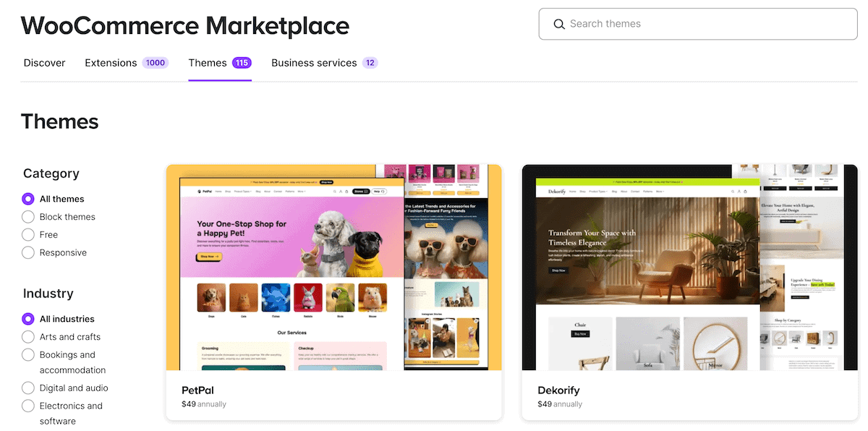Select the Digital and audio industry
Image resolution: width=868 pixels, height=431 pixels.
[x=27, y=388]
